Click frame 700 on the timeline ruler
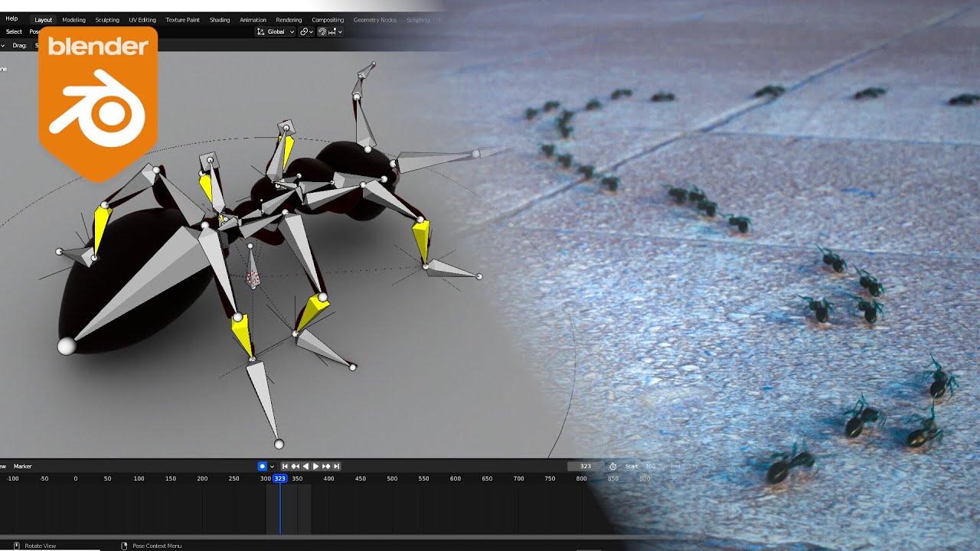This screenshot has height=551, width=980. pyautogui.click(x=519, y=478)
